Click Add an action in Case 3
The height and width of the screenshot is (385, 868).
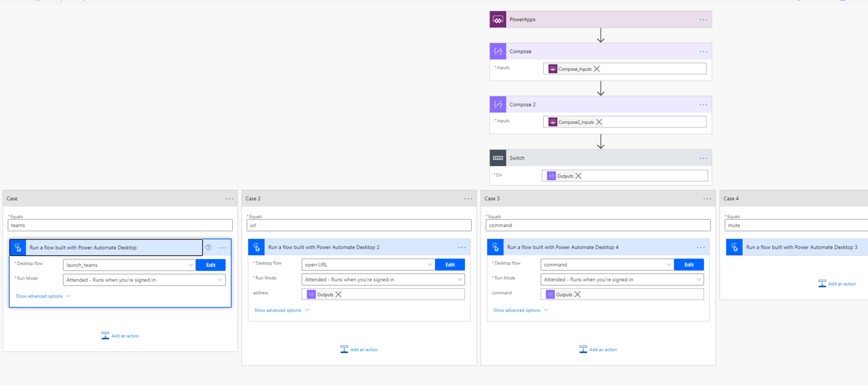(x=598, y=349)
